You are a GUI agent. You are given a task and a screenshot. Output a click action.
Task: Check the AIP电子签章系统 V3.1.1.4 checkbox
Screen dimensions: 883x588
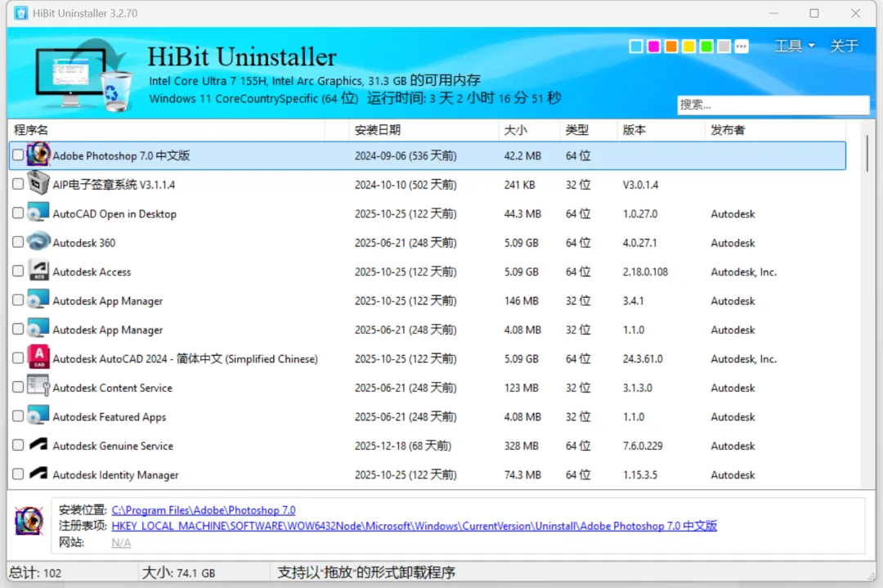[x=18, y=184]
